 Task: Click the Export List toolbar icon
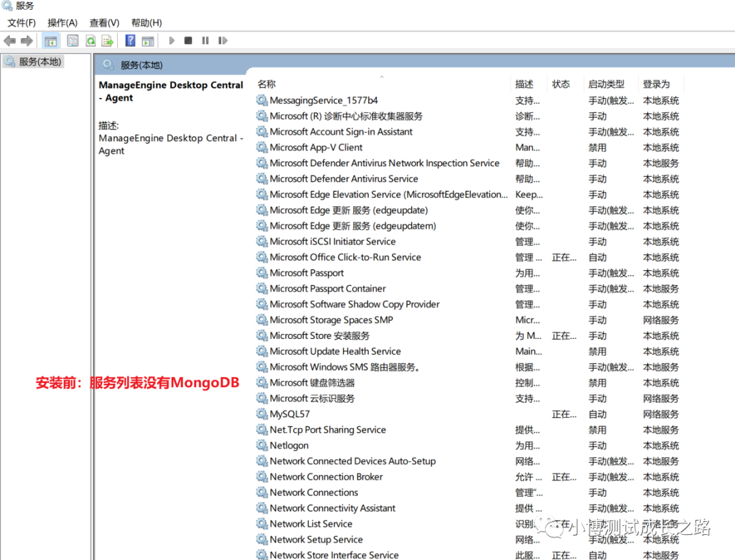click(108, 41)
